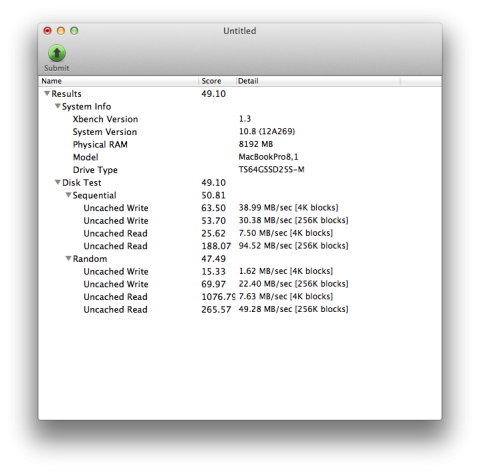
Task: Click the Sequential score 50.81
Action: tap(213, 195)
